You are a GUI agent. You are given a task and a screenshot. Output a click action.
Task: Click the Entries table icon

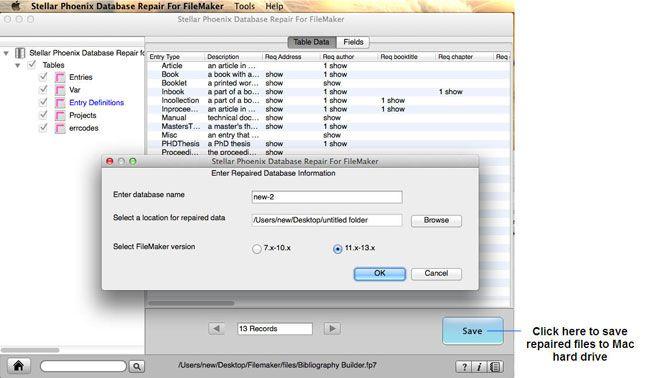click(x=60, y=77)
